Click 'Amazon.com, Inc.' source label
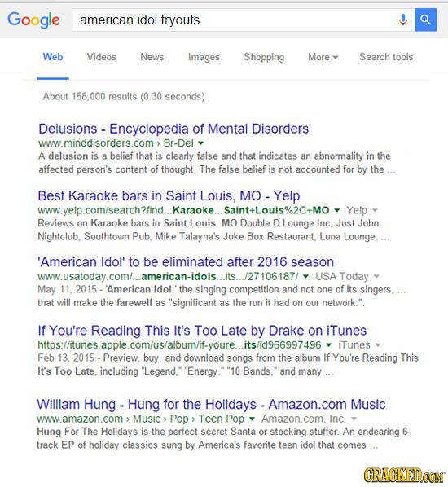Viewport: 448px width, 487px height. click(304, 419)
